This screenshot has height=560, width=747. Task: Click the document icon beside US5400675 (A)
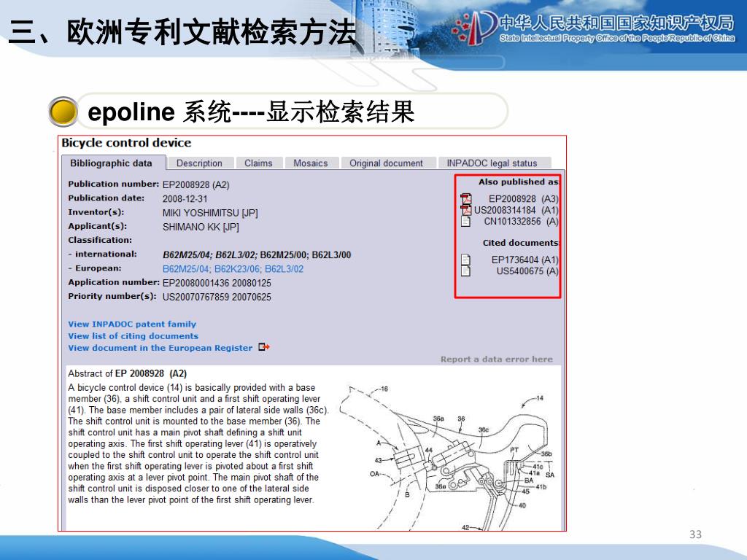coord(466,271)
